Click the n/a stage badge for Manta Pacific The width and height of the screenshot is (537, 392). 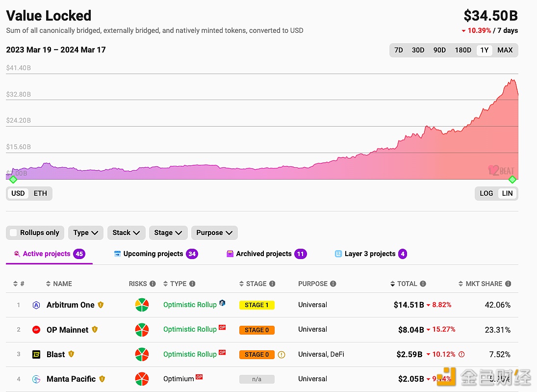tap(257, 379)
